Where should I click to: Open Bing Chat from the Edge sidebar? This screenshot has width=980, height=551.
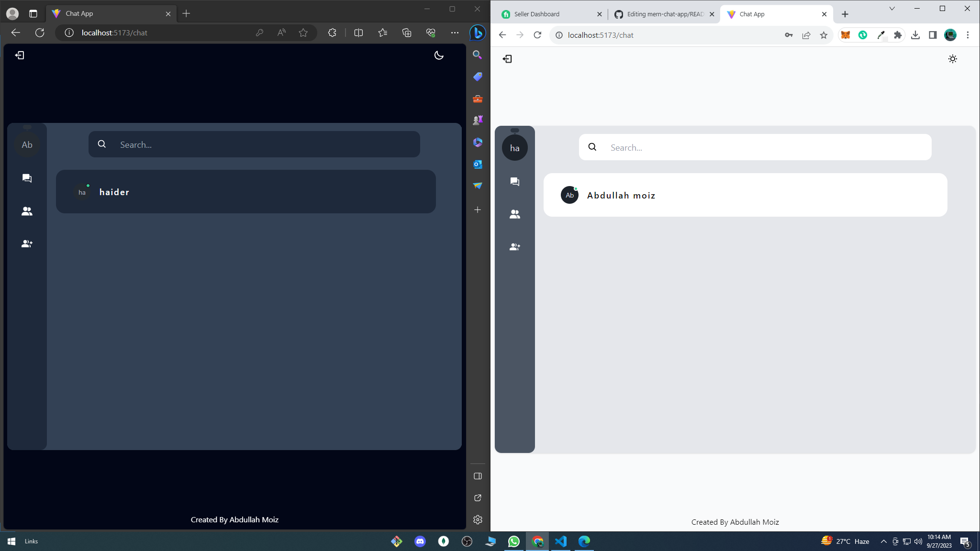[x=477, y=33]
